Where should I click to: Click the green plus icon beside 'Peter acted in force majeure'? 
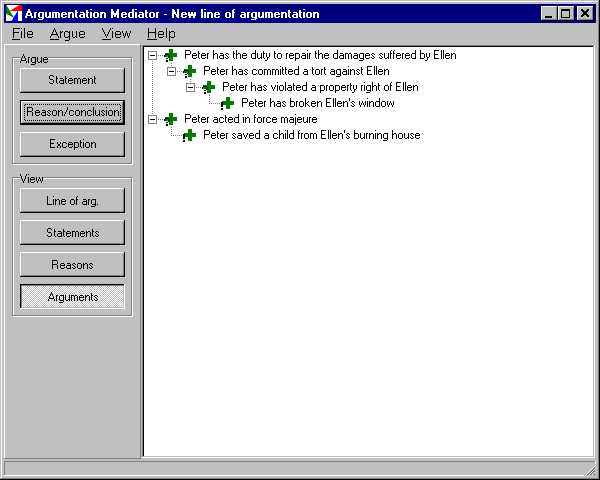tap(170, 119)
